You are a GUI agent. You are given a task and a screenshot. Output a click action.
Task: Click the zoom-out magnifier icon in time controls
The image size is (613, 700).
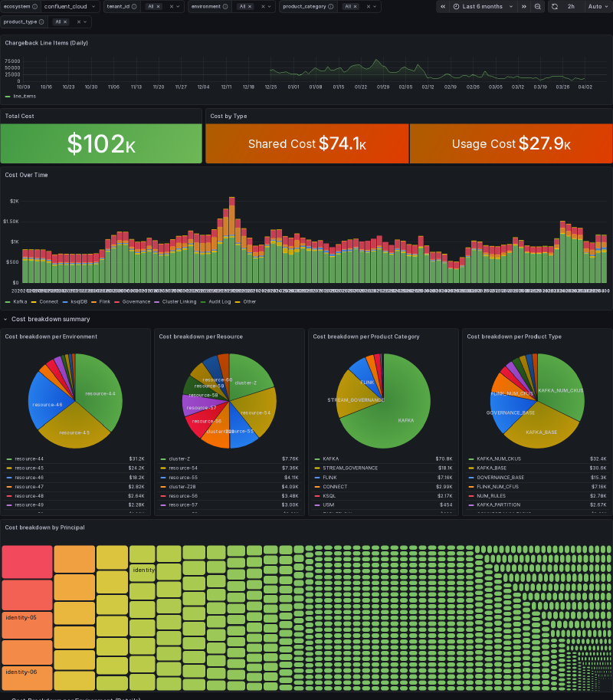point(537,7)
